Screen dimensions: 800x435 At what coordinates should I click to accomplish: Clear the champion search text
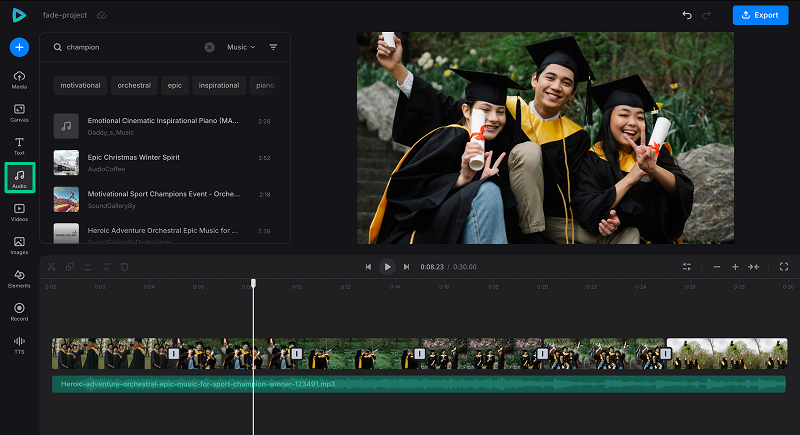pyautogui.click(x=210, y=47)
